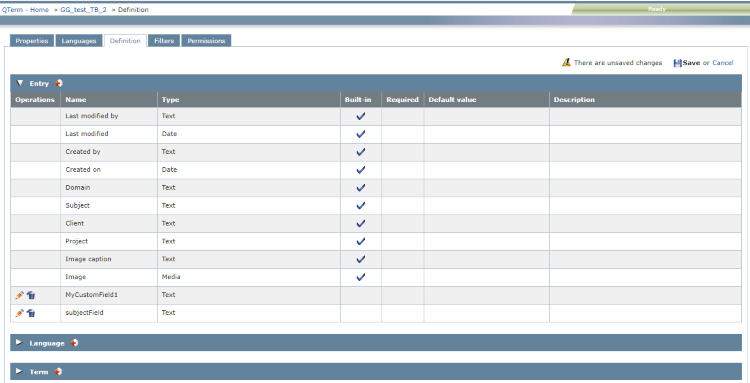The image size is (750, 383).
Task: Select the 'Created by' name cell
Action: coord(109,152)
